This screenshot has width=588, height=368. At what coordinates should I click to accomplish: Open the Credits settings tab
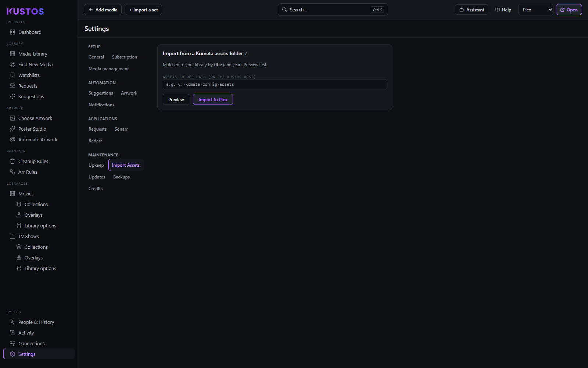[x=96, y=189]
